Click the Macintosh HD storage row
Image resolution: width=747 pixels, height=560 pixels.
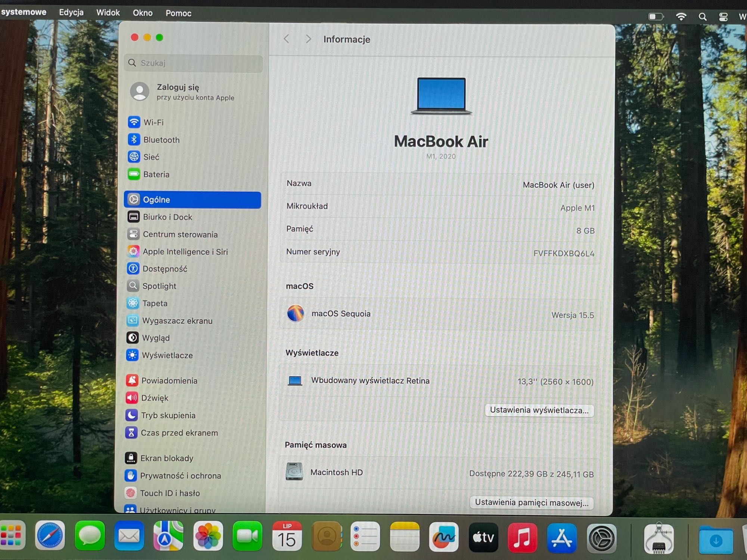coord(440,473)
